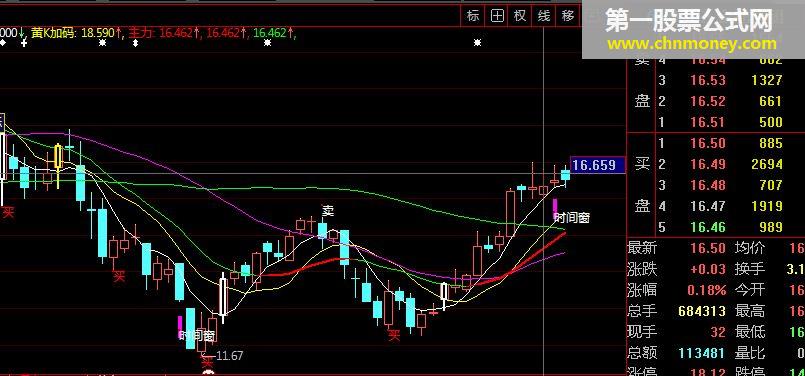Click buy level 3 price 16.48

[x=707, y=185]
